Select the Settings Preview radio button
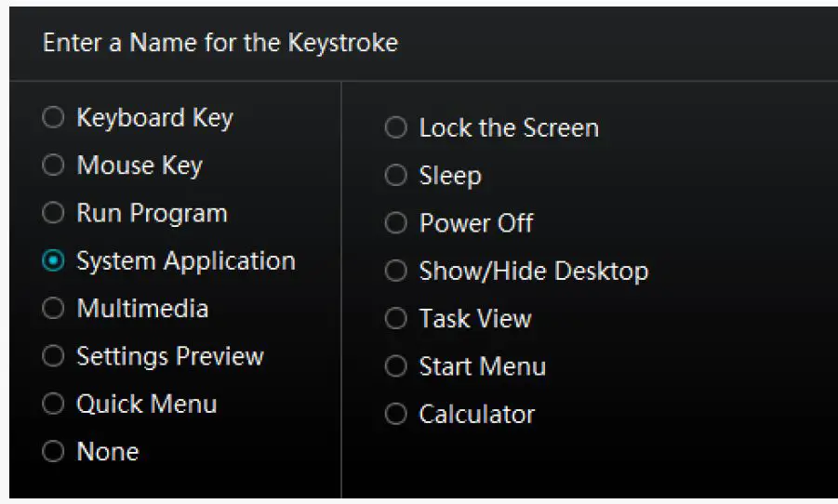 click(54, 356)
